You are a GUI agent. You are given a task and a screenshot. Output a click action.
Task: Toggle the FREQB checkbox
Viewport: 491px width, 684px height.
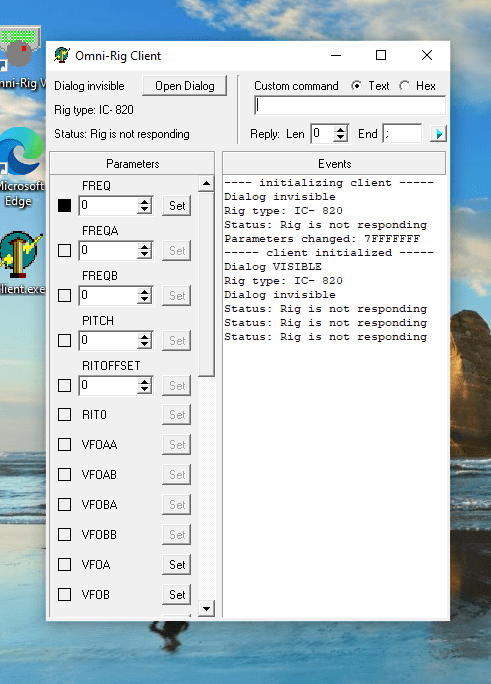tap(65, 295)
